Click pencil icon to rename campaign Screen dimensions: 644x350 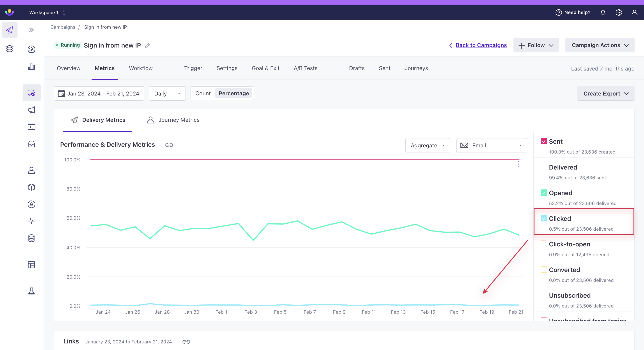pyautogui.click(x=147, y=46)
